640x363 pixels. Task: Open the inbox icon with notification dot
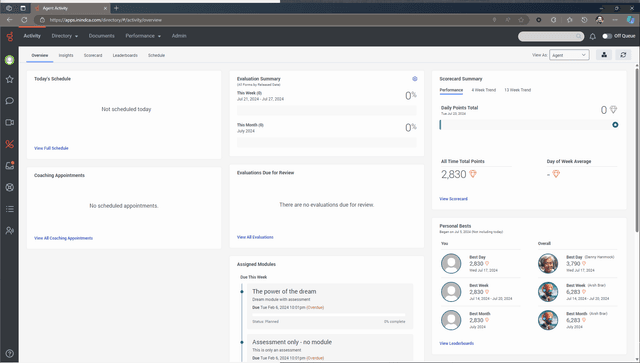[x=9, y=166]
